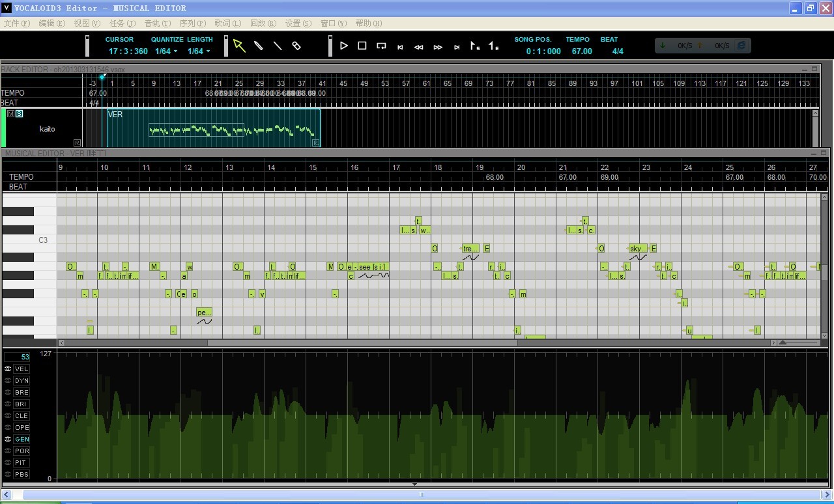Jump to the song end
This screenshot has width=834, height=504.
tap(457, 47)
